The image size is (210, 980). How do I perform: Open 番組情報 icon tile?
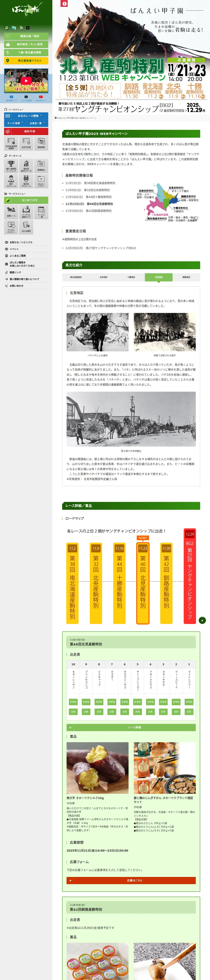pos(41,144)
